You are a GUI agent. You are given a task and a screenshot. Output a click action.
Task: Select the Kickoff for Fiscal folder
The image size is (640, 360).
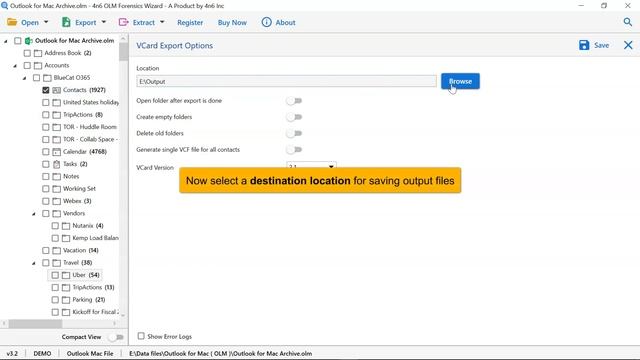coord(96,312)
